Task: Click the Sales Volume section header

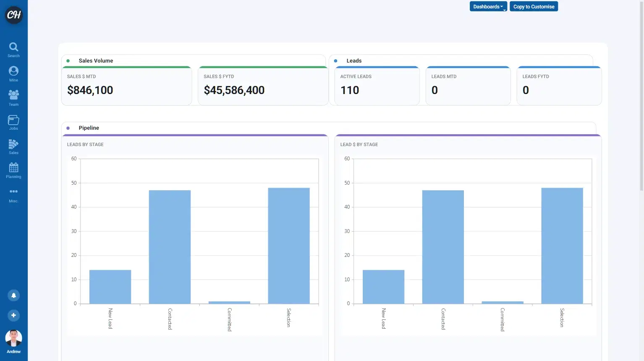Action: (96, 61)
